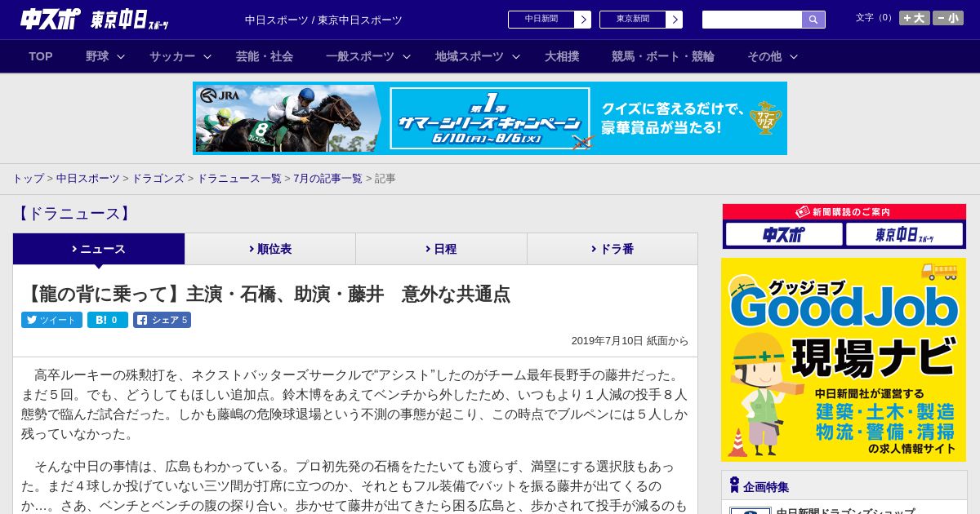Image resolution: width=980 pixels, height=514 pixels.
Task: Focus the header search input field
Action: [752, 20]
